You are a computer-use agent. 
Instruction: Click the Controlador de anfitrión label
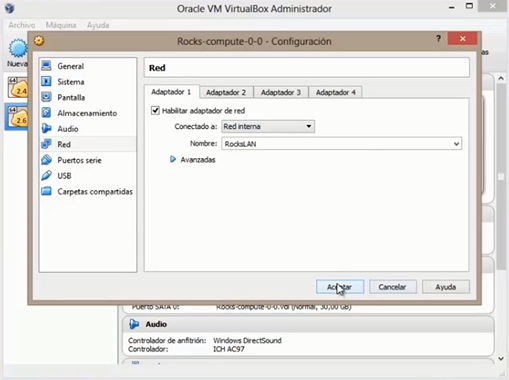tap(167, 340)
